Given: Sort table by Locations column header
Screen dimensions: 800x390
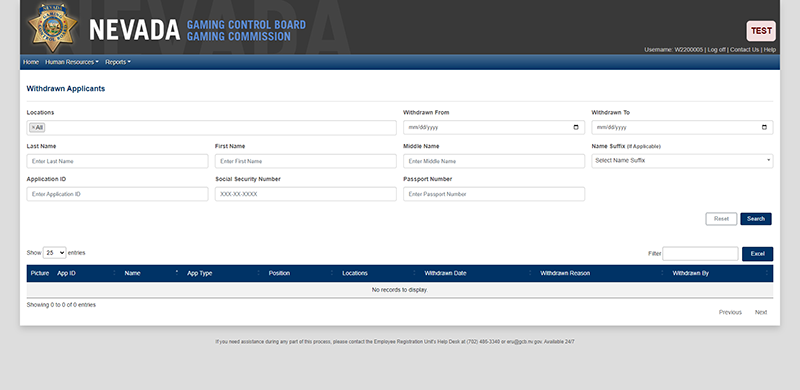Looking at the screenshot, I should pyautogui.click(x=379, y=273).
